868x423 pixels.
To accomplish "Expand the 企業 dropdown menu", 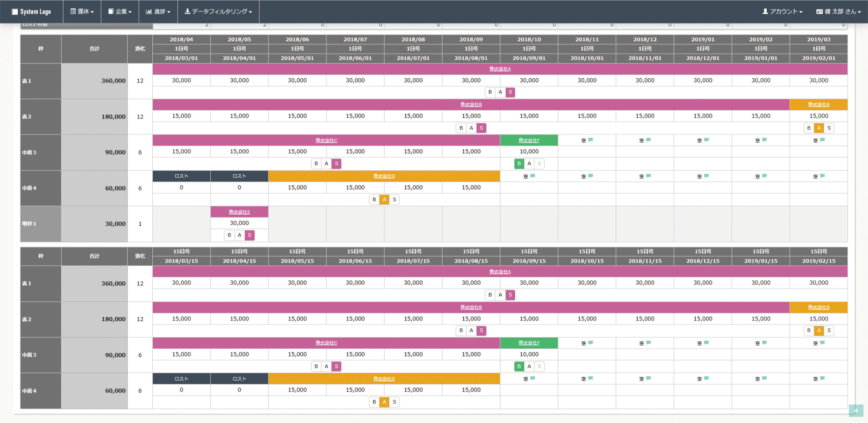I will click(120, 11).
